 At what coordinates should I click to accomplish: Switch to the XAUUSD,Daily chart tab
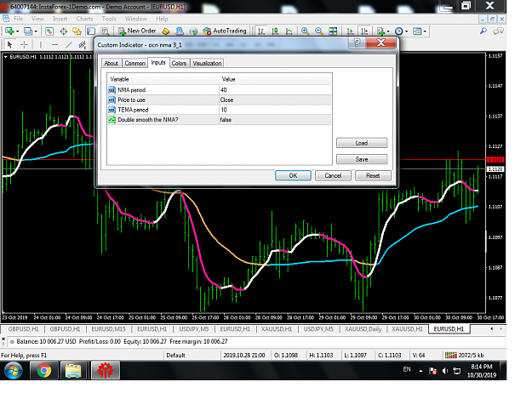point(363,329)
